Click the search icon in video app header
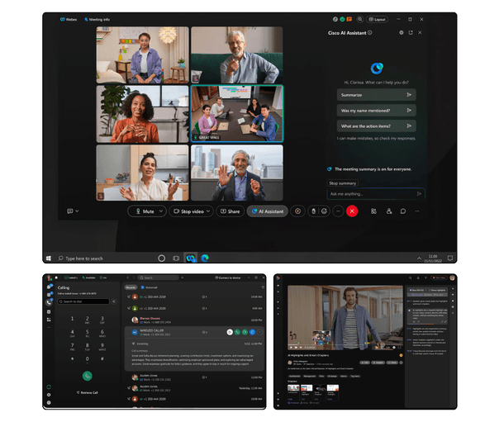Viewport: 504px width, 422px height. pyautogui.click(x=410, y=277)
